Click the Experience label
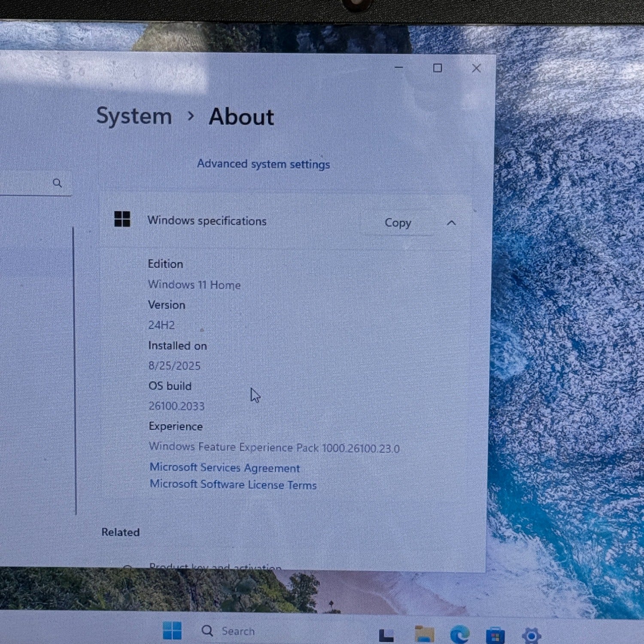The image size is (644, 644). tap(176, 426)
